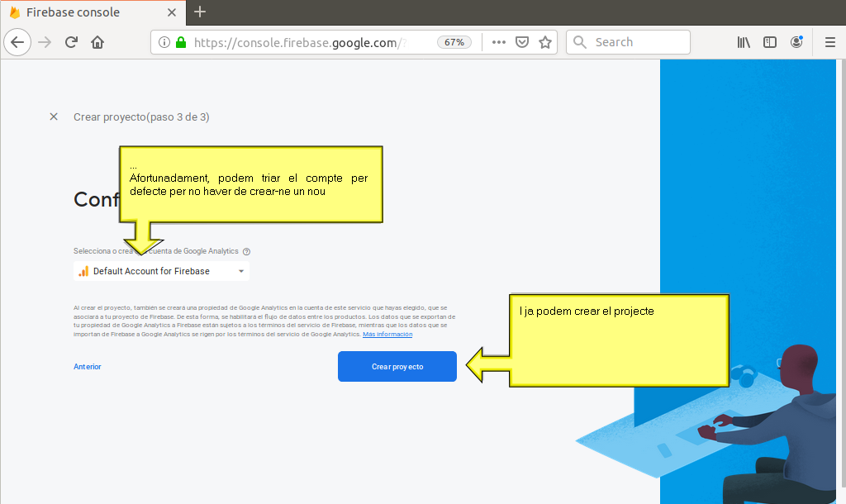Focus the browser Search field
Viewport: 846px width, 504px height.
(x=628, y=42)
